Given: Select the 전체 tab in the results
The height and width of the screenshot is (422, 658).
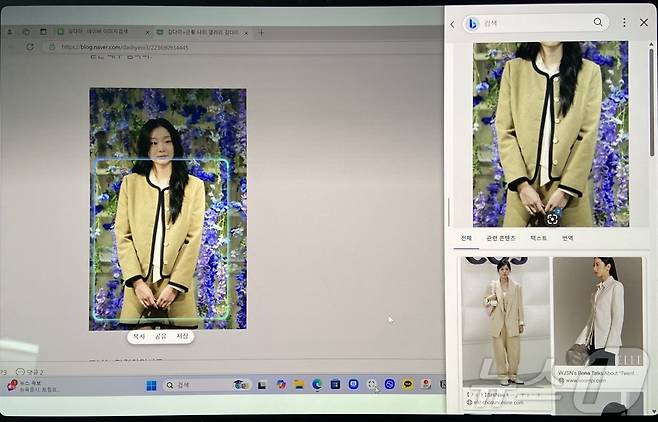Looking at the screenshot, I should pyautogui.click(x=465, y=239).
